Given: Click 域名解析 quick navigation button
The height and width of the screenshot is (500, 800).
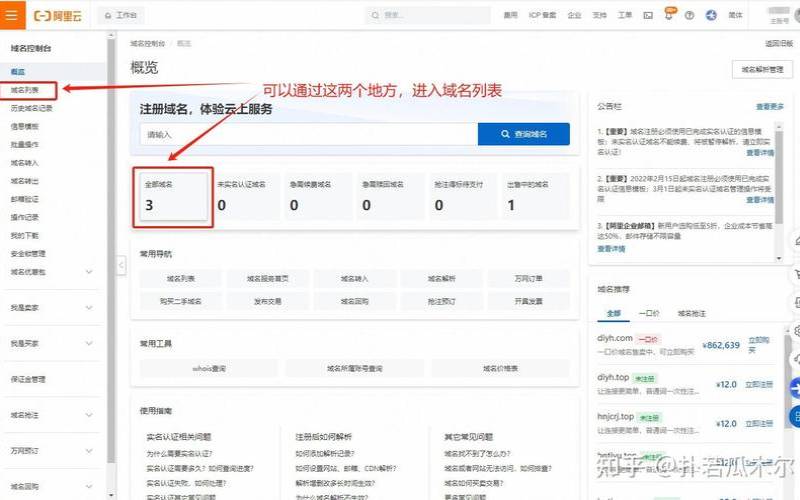Looking at the screenshot, I should 442,279.
